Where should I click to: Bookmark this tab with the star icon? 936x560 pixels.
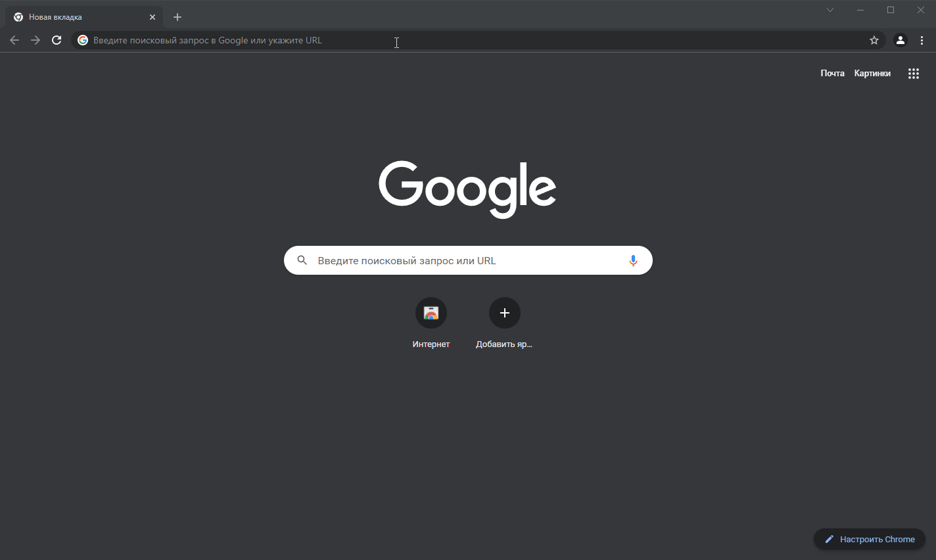[874, 40]
